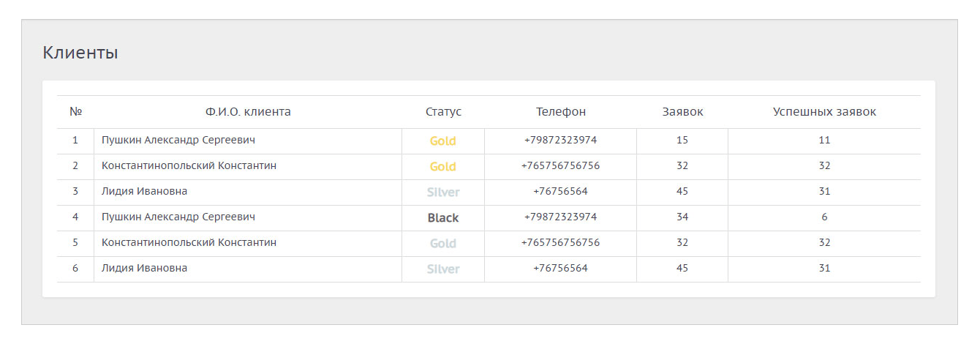Viewport: 980px width, 344px height.
Task: Open Константинопольский Константин in row 5
Action: point(189,242)
